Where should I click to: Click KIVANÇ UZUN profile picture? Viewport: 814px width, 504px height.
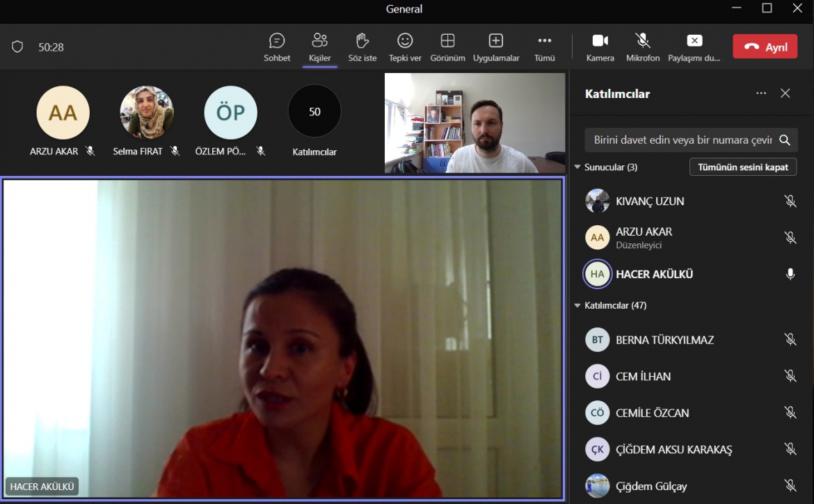click(597, 201)
